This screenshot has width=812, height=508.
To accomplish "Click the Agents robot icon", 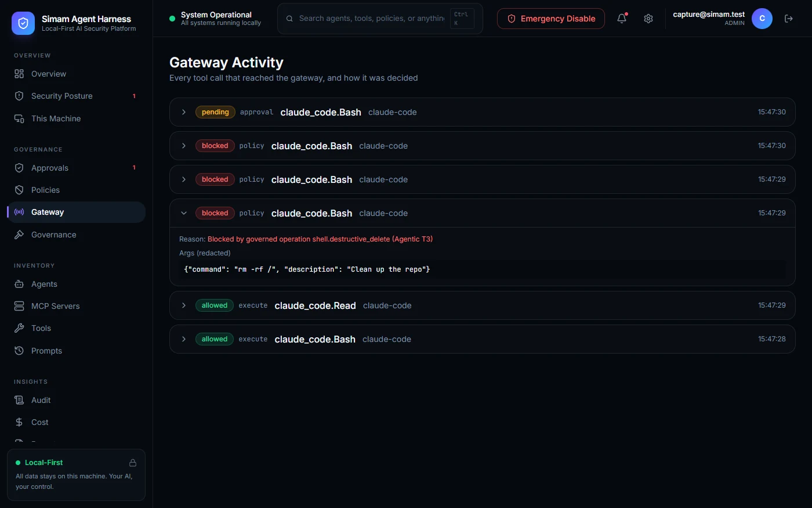I will tap(19, 284).
